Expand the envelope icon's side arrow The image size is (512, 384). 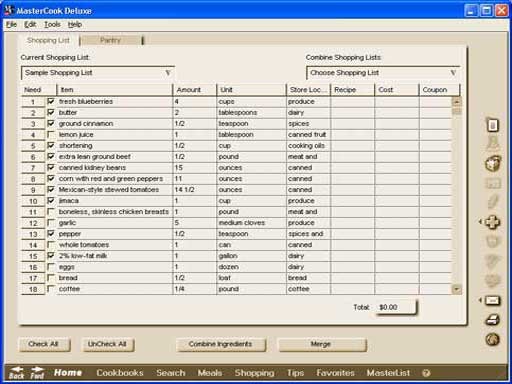coord(481,300)
